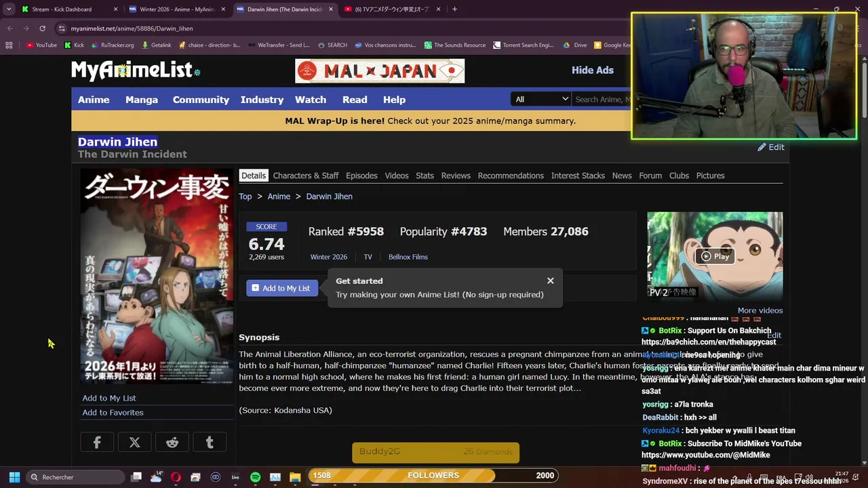Screen dimensions: 868x488
Task: Click Hide Ads link
Action: (x=593, y=70)
